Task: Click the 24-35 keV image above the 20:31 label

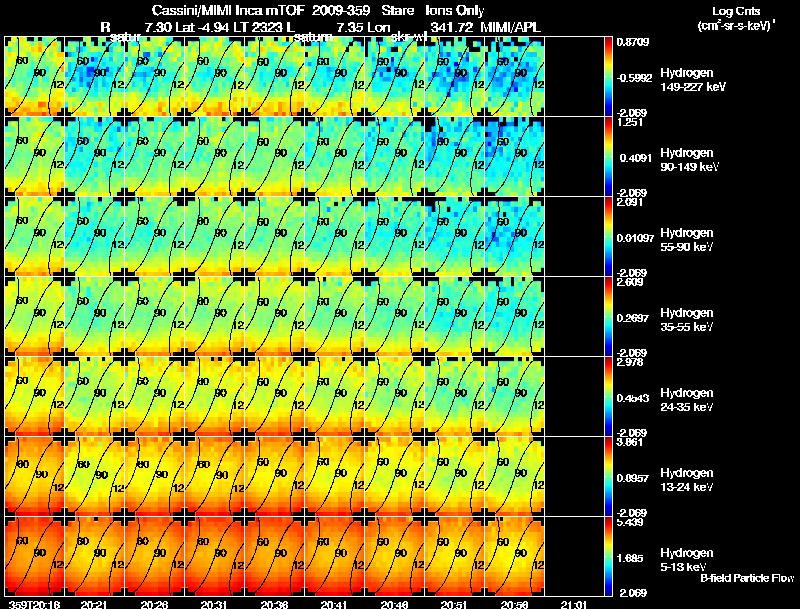Action: (x=214, y=396)
